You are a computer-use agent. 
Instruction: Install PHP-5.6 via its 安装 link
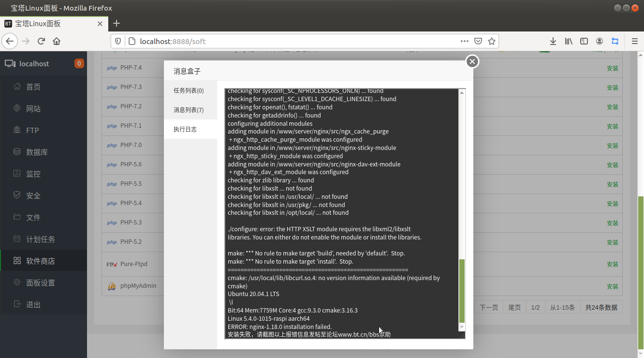click(613, 165)
